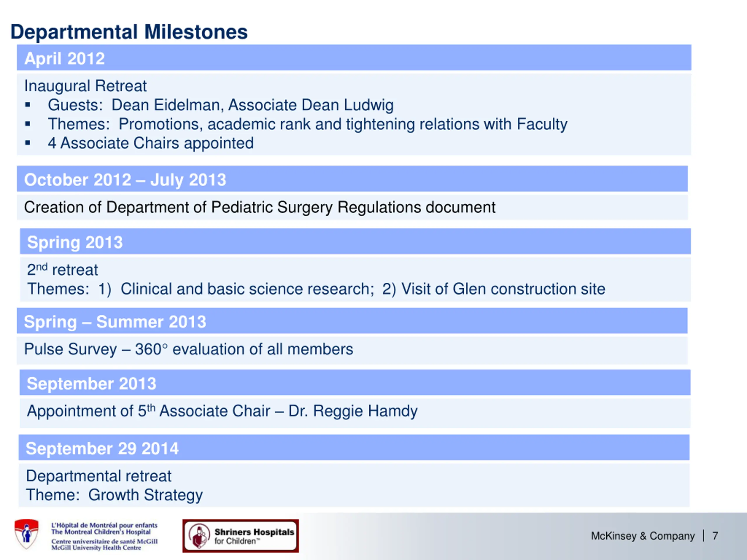Click the April 2012 header bar
Viewport: 747px width, 560px height.
point(354,58)
